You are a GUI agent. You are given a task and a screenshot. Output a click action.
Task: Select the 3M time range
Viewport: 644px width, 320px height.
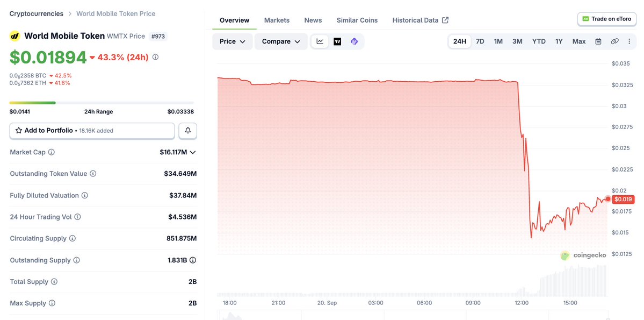(517, 41)
